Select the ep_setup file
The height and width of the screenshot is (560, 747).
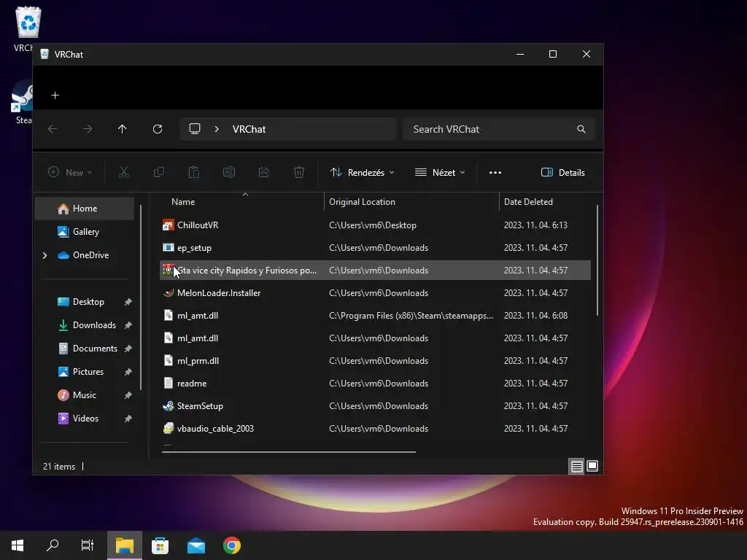375,248
